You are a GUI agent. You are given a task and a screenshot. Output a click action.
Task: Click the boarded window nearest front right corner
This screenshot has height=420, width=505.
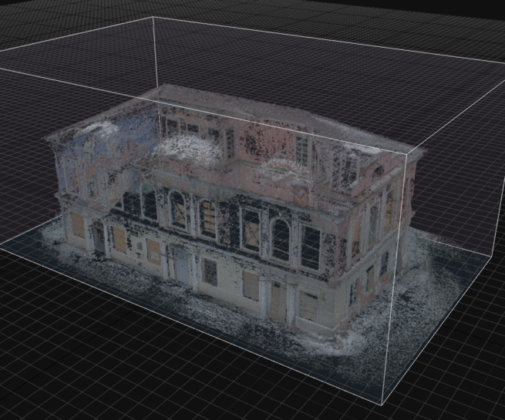pos(308,306)
